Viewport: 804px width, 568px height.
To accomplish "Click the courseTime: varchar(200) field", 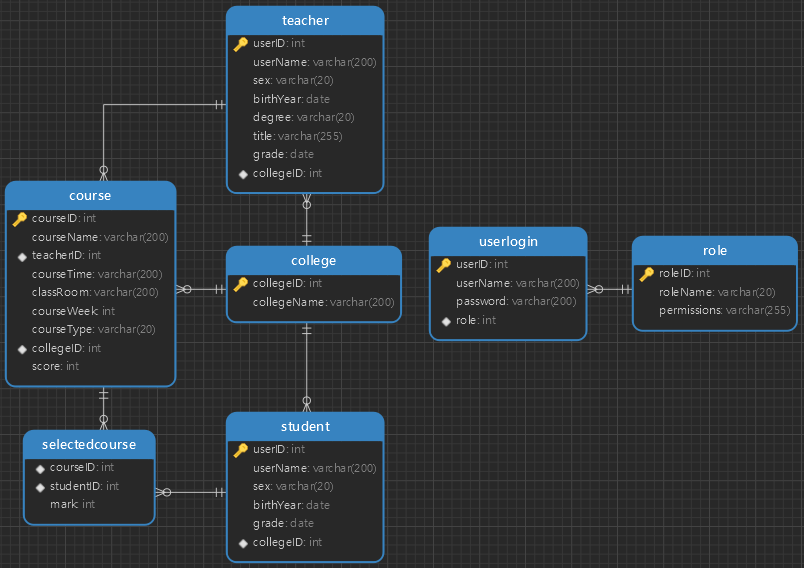I will coord(97,274).
